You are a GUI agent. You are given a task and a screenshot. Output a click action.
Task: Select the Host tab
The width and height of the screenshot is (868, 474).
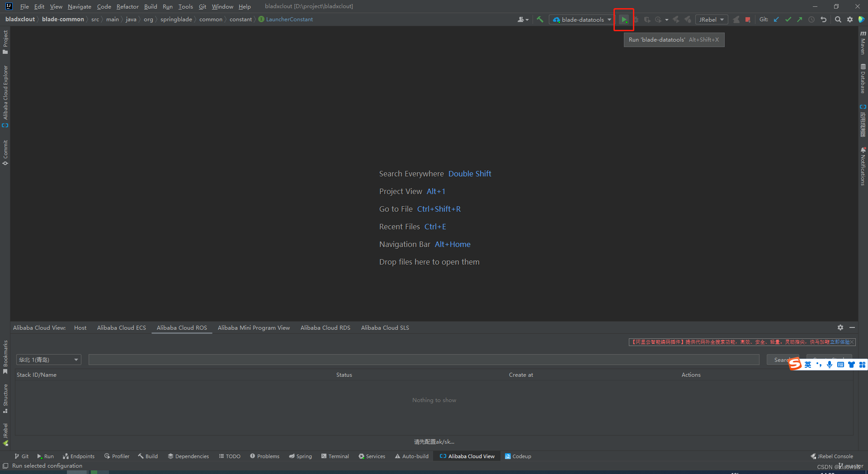(80, 327)
